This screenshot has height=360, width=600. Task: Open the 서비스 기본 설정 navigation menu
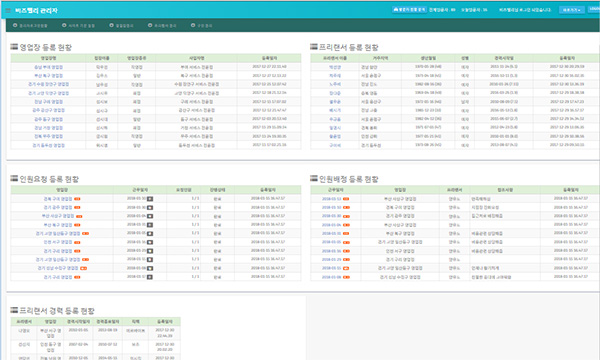(78, 26)
